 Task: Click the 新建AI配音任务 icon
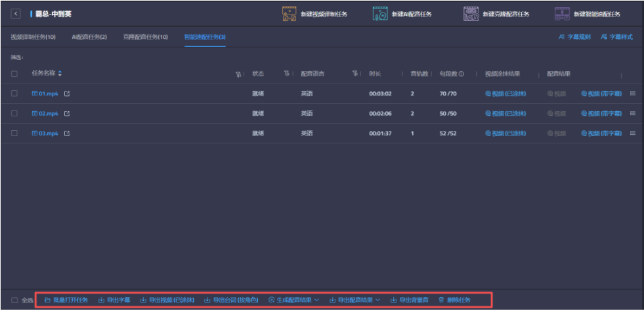point(380,14)
